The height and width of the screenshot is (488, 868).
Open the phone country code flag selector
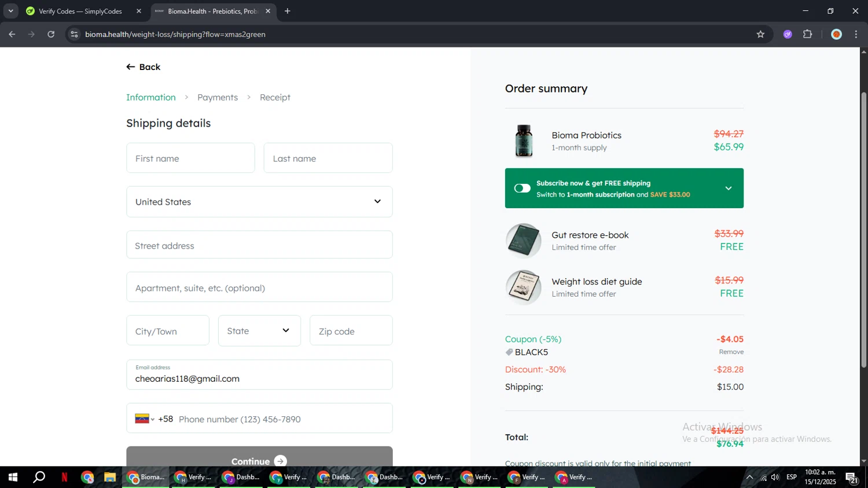[145, 419]
